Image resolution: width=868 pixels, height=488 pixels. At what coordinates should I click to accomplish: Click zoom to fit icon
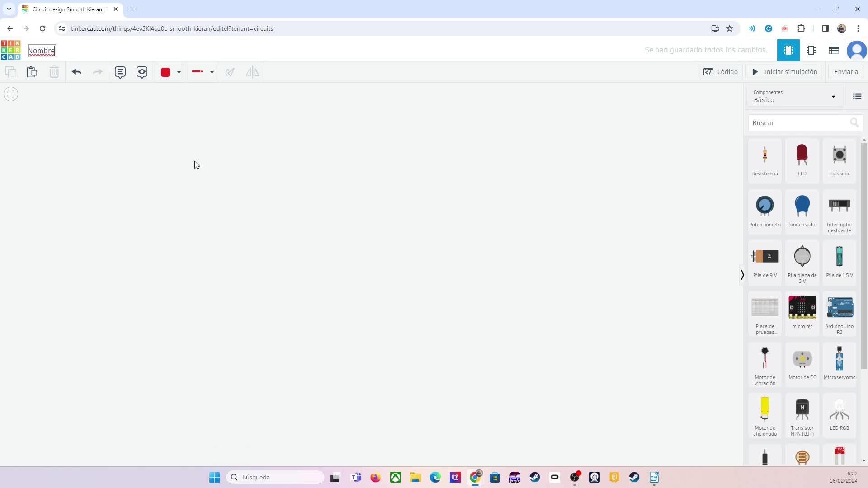point(11,94)
